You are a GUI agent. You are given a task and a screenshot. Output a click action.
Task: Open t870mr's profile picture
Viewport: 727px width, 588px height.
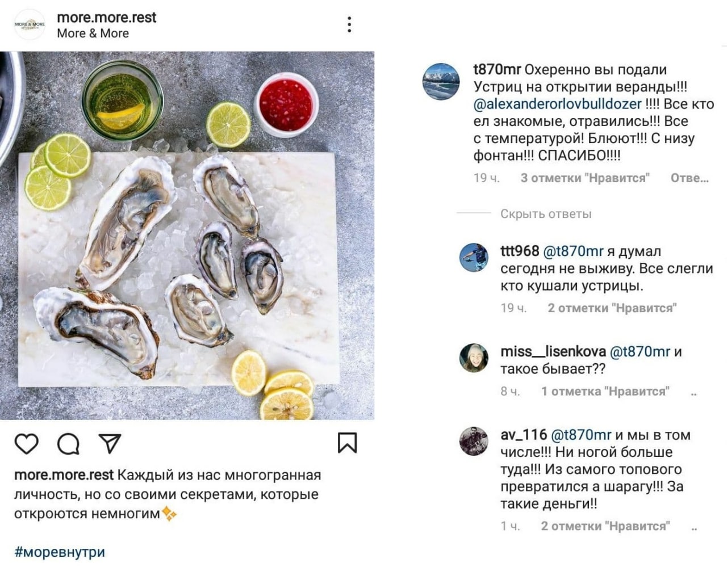(x=441, y=82)
